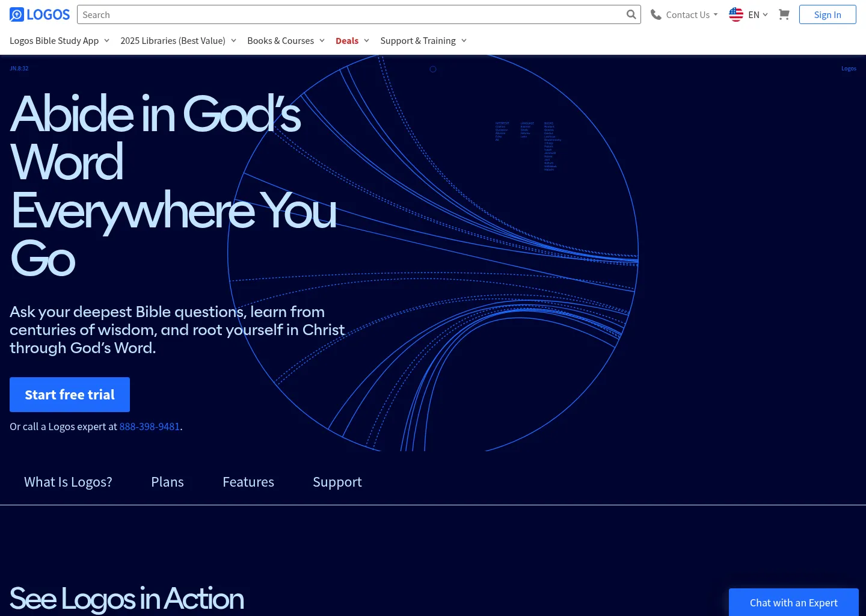Expand chevron next to 2025 Libraries
Screen dimensions: 866x616
(x=233, y=40)
